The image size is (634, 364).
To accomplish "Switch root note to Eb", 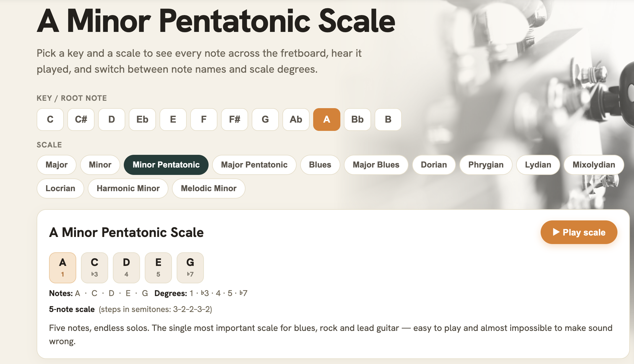I will point(142,119).
